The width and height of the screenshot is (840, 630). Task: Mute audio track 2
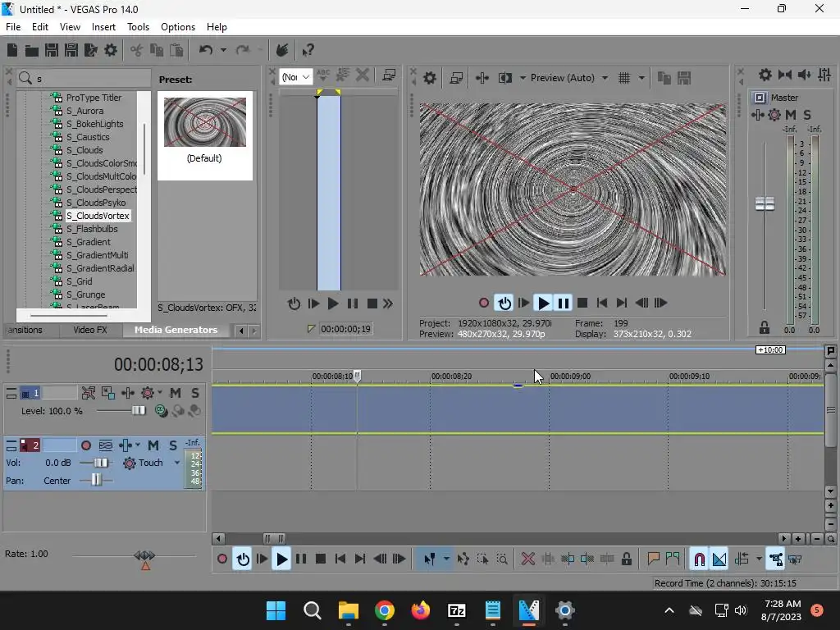click(x=153, y=445)
